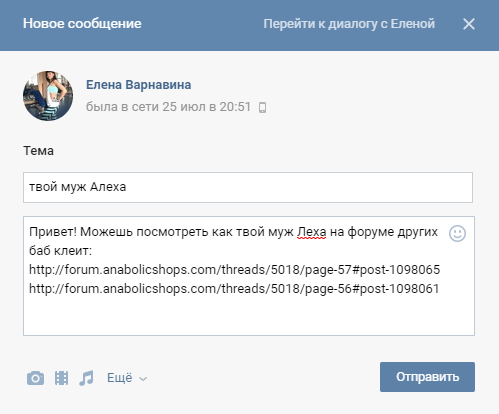This screenshot has height=414, width=499.
Task: Go to dialog via Перейти к диалогу с Еленой
Action: click(x=349, y=24)
